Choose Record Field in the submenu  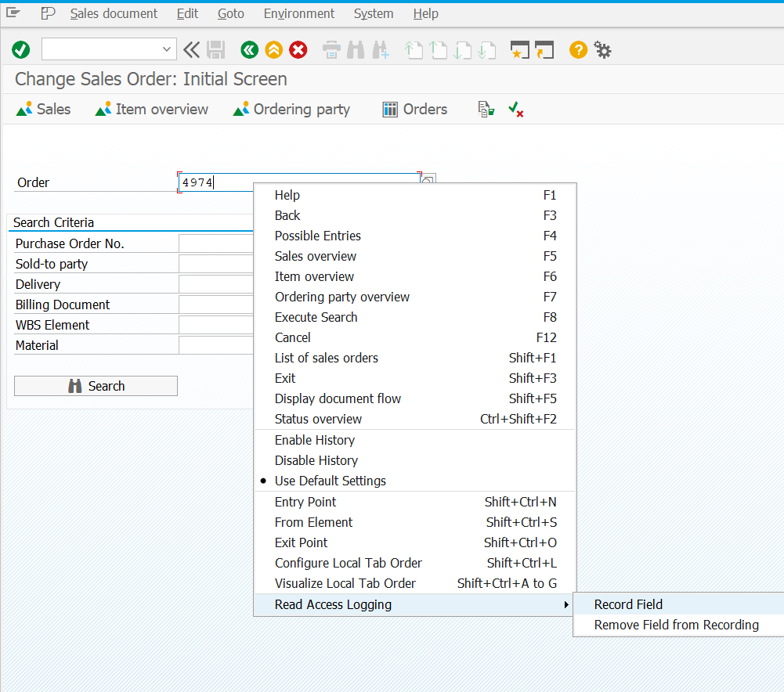pos(627,604)
